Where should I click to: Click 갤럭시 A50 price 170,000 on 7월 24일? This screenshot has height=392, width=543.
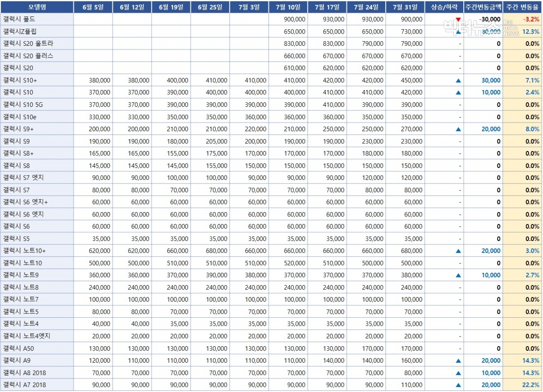coord(372,348)
